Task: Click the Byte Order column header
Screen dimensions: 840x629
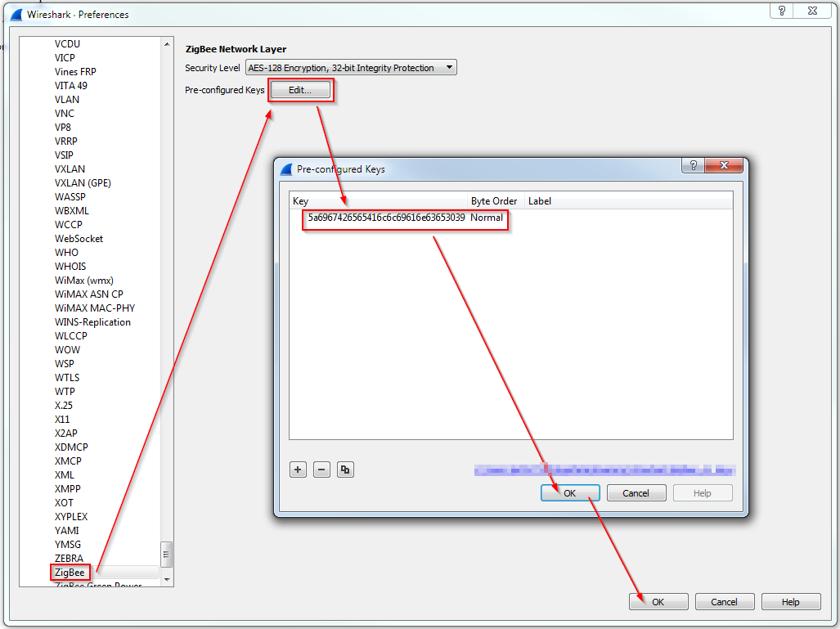Action: click(493, 200)
